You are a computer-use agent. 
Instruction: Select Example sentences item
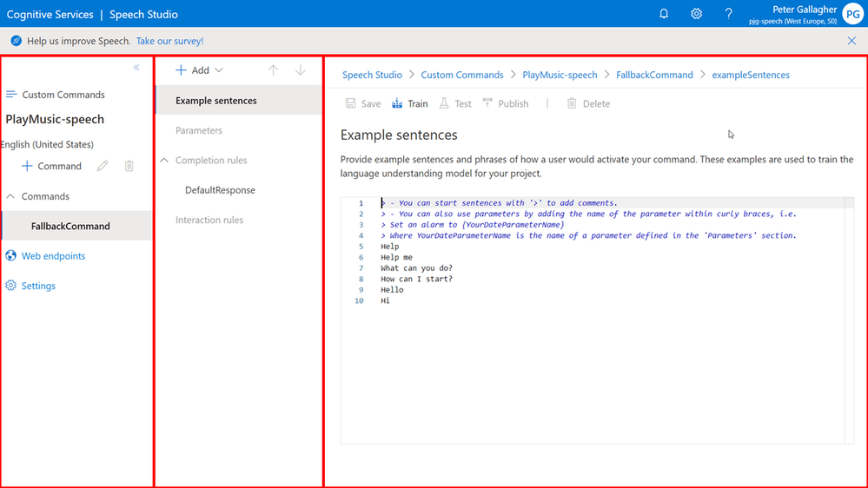[239, 100]
